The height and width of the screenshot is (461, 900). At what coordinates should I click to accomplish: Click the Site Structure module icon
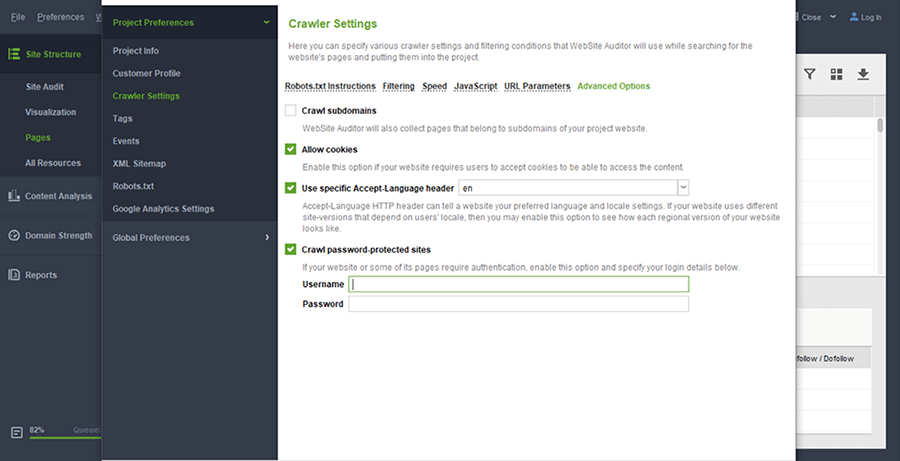[x=14, y=54]
